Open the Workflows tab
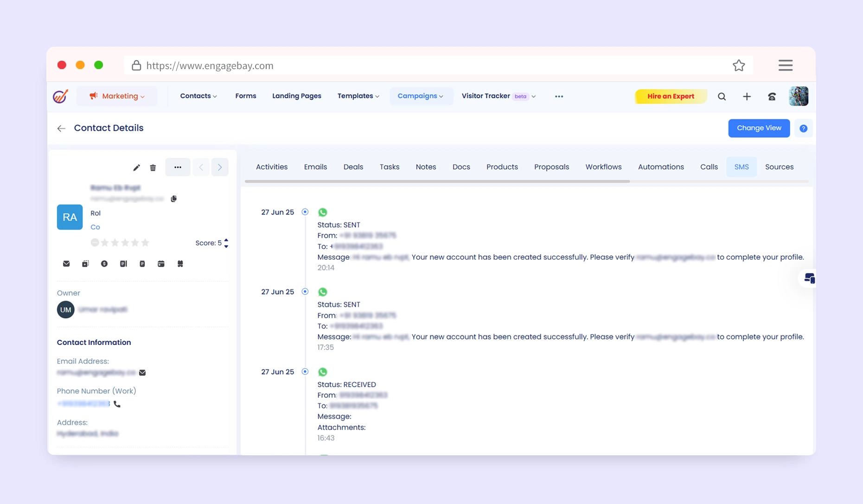Image resolution: width=863 pixels, height=504 pixels. 603,167
